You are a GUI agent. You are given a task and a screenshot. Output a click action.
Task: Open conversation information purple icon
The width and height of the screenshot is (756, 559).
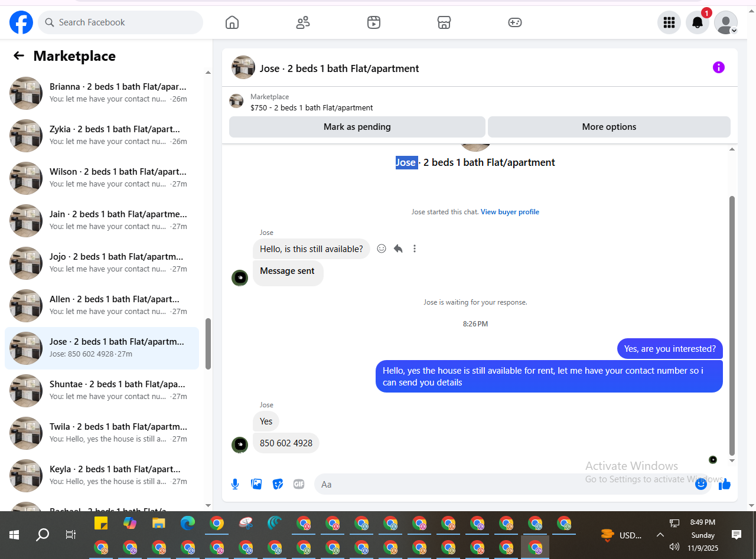pyautogui.click(x=719, y=67)
